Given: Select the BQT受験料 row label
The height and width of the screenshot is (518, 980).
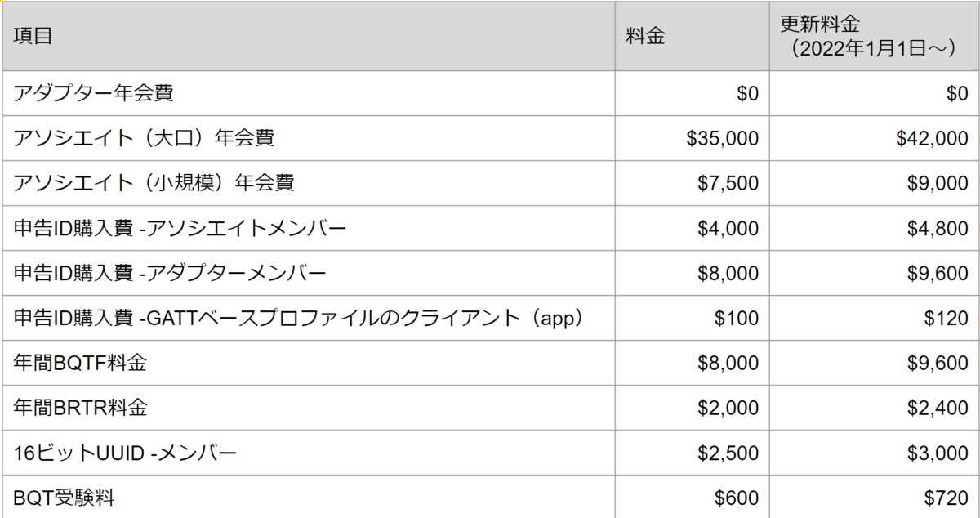Looking at the screenshot, I should (x=308, y=497).
